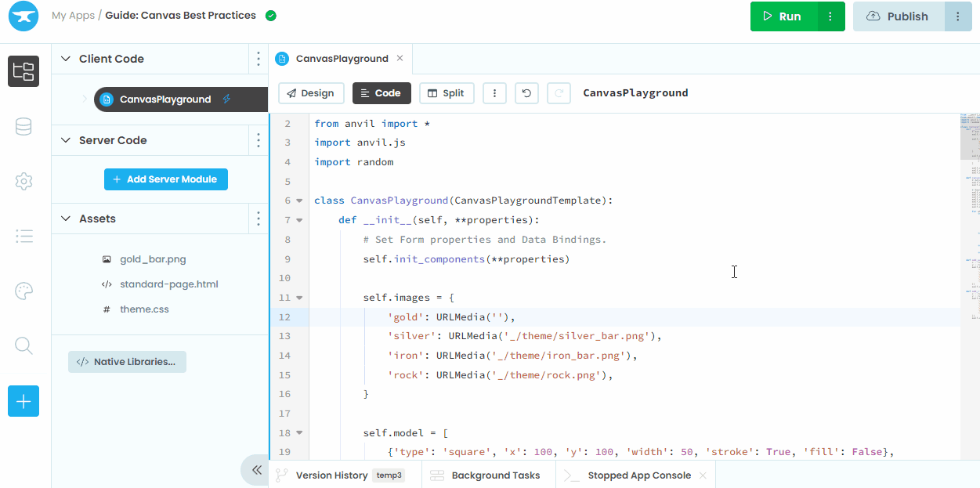Open the Background Tasks tab
Image resolution: width=980 pixels, height=488 pixels.
point(495,475)
